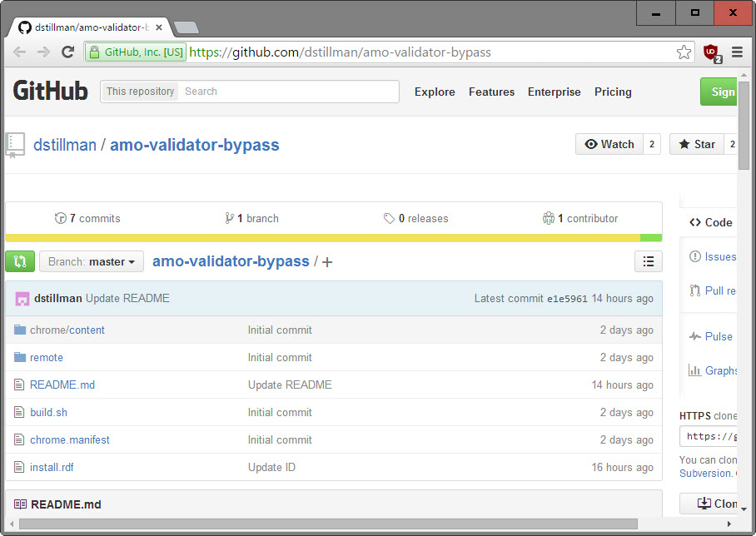Open the dstillman owner link

[x=65, y=145]
